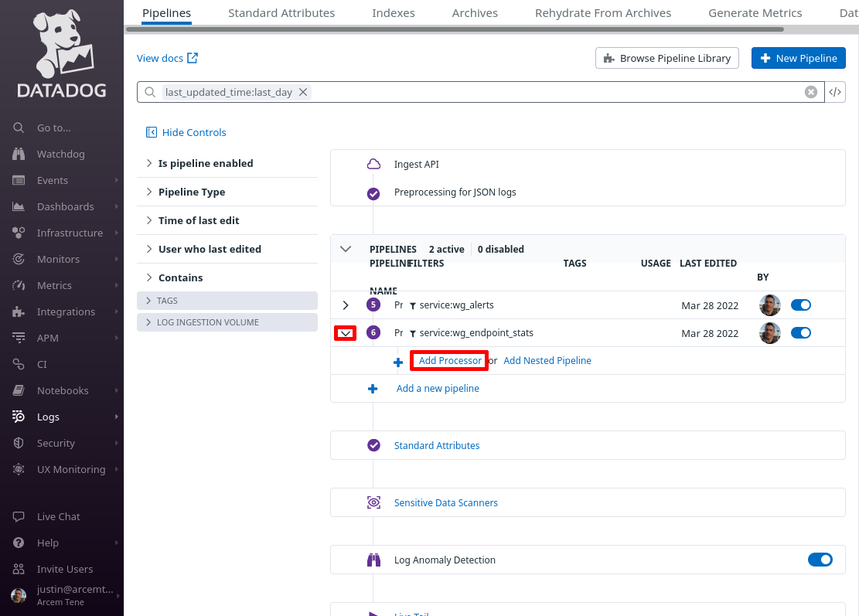
Task: Open the View docs link
Action: coord(160,58)
